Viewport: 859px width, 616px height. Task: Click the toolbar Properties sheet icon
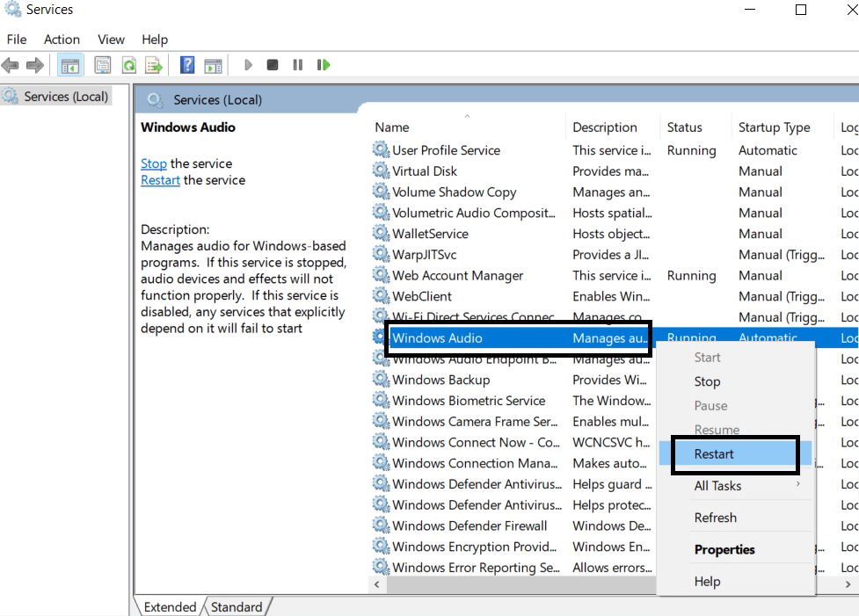(103, 65)
